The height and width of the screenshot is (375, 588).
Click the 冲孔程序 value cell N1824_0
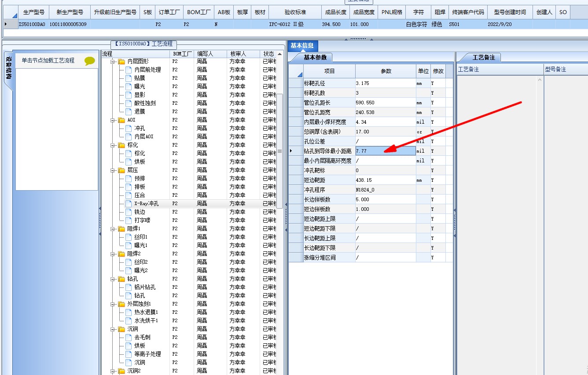(x=386, y=190)
